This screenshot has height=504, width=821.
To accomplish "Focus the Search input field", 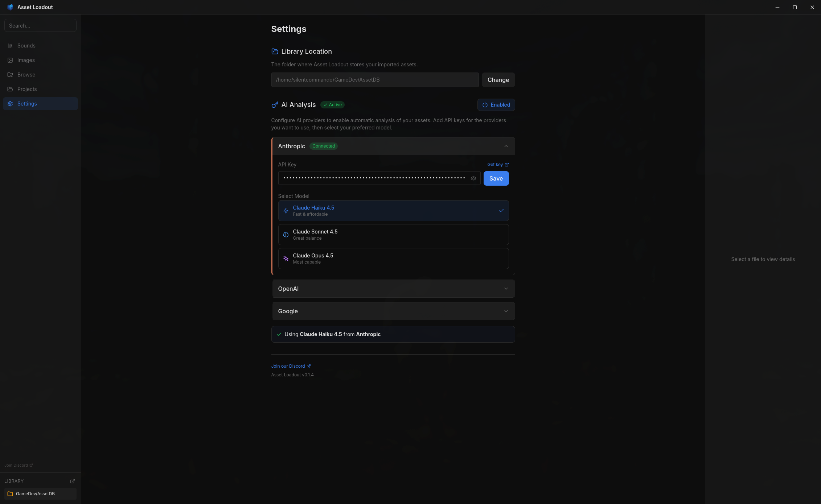I will click(40, 26).
